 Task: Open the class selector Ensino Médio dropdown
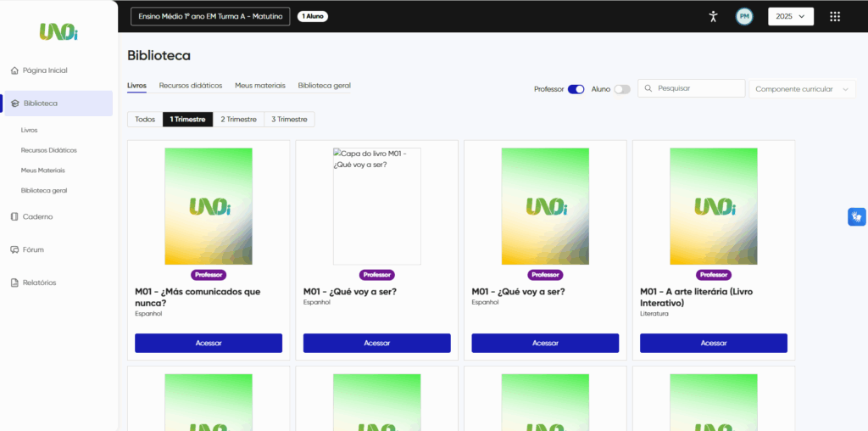click(x=210, y=16)
